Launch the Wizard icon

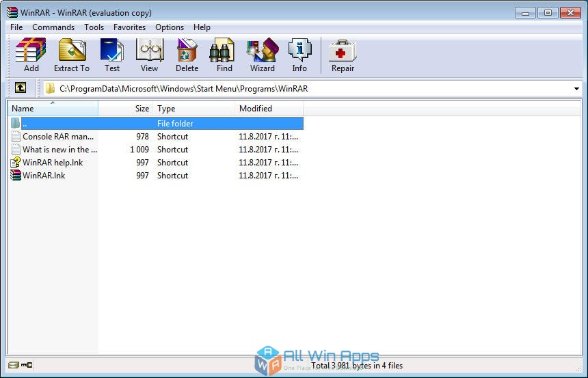[x=263, y=50]
